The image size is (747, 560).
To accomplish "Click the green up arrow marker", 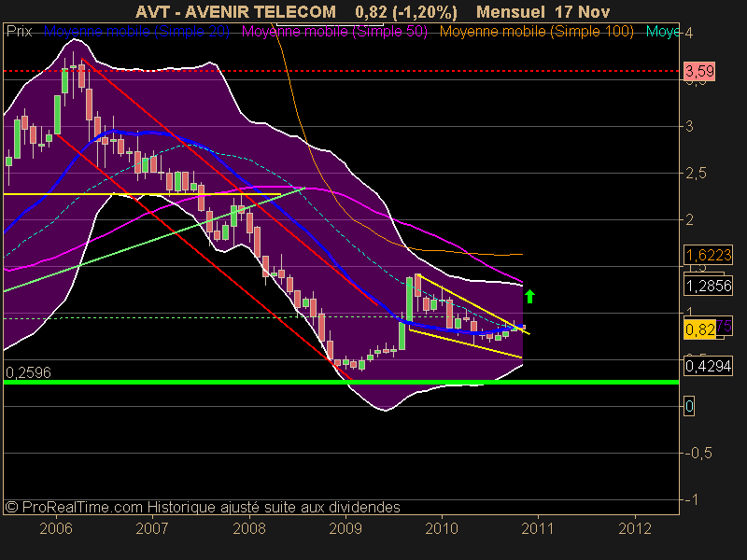I will [529, 297].
